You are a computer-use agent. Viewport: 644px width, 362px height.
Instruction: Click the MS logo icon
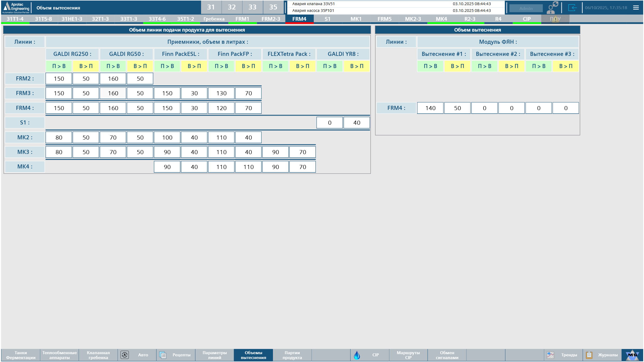click(632, 355)
